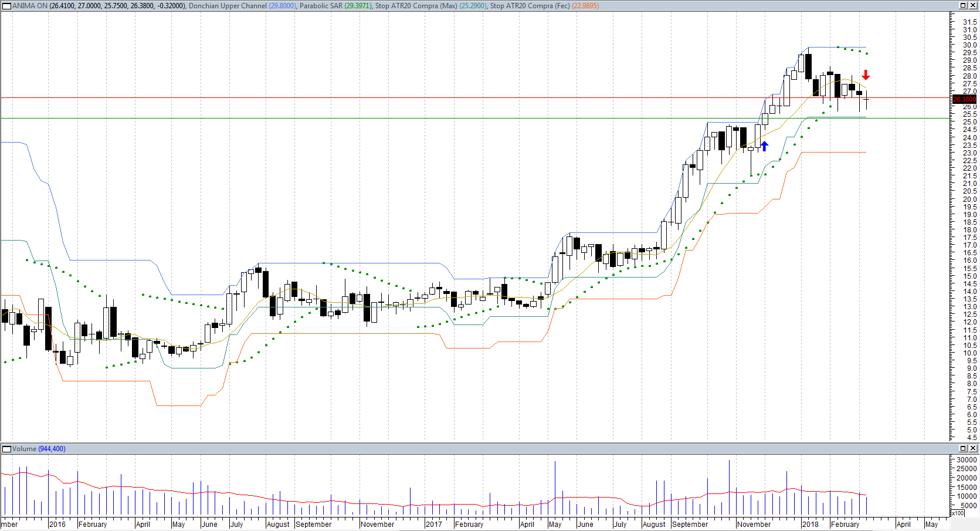Image resolution: width=980 pixels, height=531 pixels.
Task: Click the Volume title label
Action: click(x=24, y=449)
